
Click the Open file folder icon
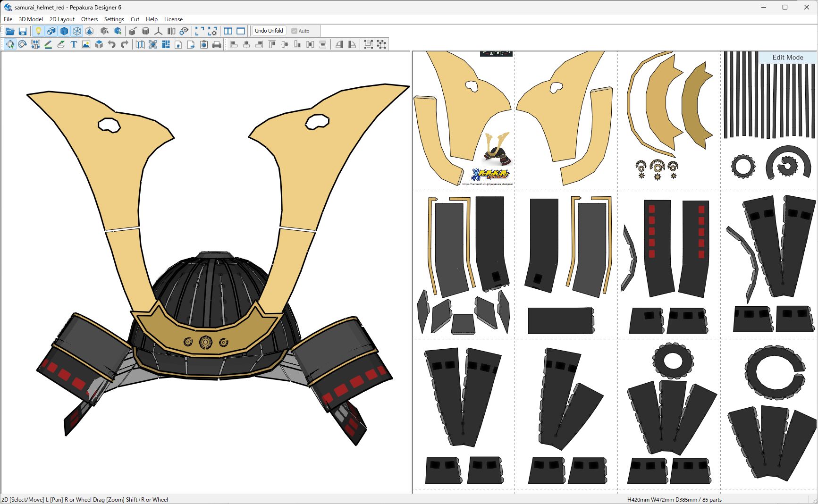point(10,31)
